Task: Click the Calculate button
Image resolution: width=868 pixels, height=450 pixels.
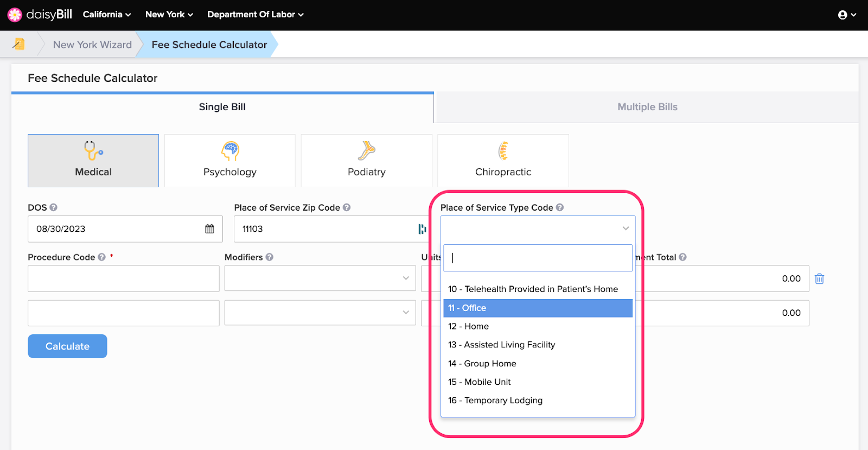Action: pos(67,346)
